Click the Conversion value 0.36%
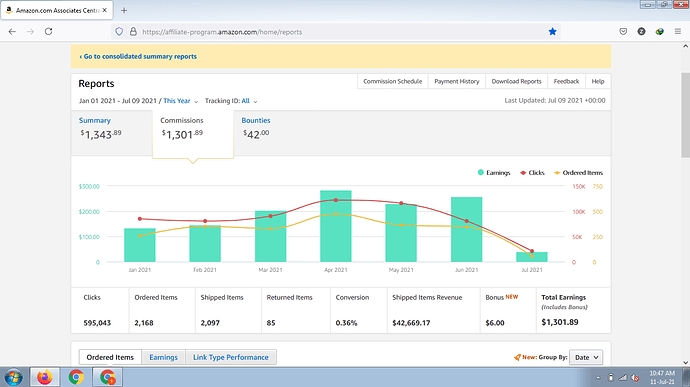The image size is (690, 387). [346, 323]
